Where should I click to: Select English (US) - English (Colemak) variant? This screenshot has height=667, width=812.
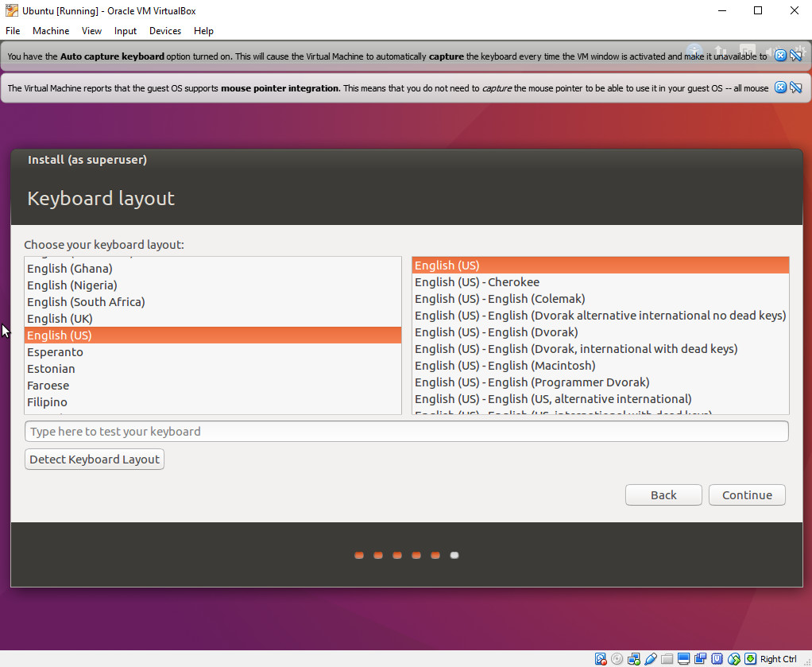click(x=600, y=298)
